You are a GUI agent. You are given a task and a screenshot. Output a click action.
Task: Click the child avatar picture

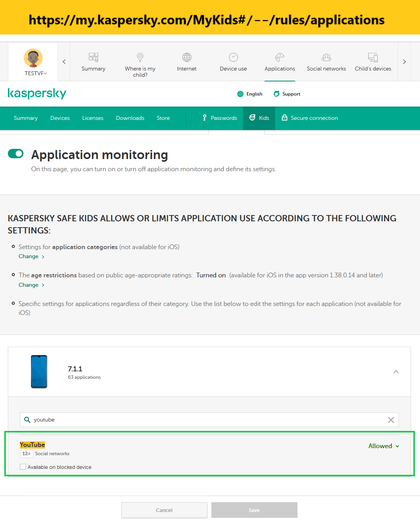33,58
